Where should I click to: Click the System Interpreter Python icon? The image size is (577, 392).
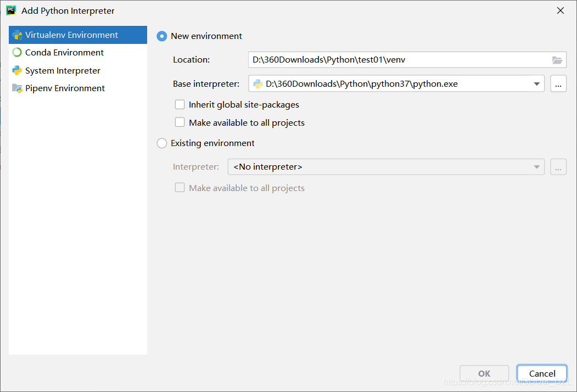17,70
